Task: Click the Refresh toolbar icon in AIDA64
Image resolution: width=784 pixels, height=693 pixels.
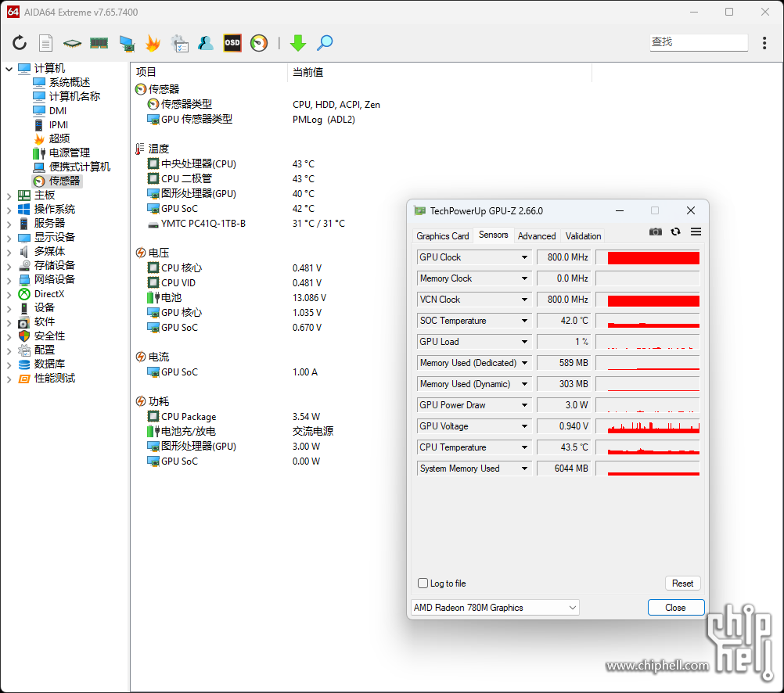Action: click(x=20, y=43)
